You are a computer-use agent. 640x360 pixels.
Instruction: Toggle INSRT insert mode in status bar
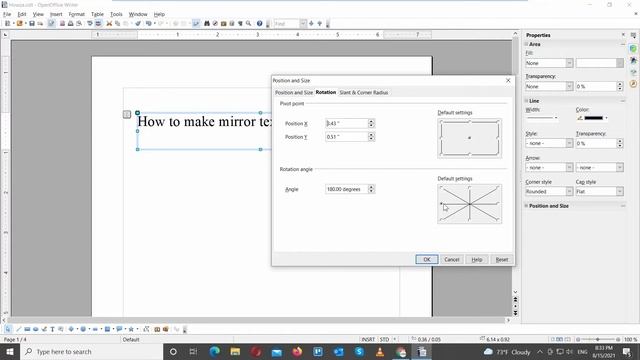point(368,339)
